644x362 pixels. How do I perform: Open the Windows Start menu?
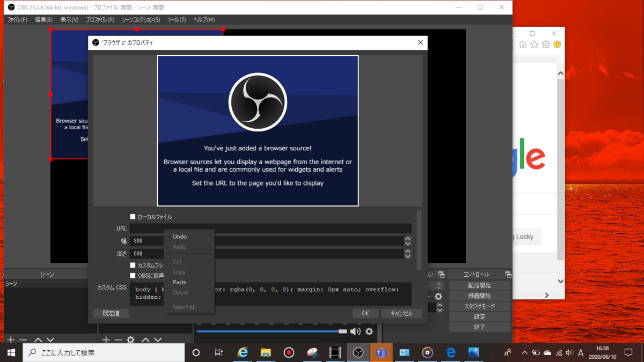click(11, 352)
